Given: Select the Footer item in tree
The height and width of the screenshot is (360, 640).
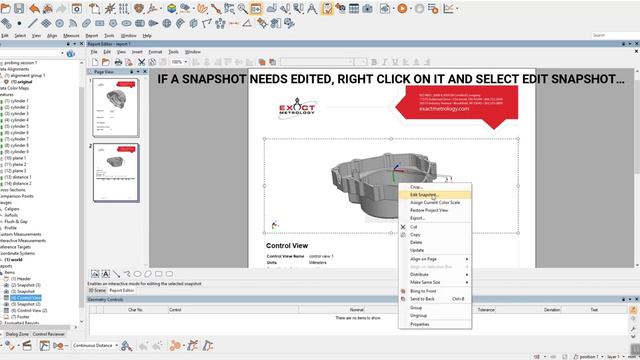Looking at the screenshot, I should coord(20,317).
